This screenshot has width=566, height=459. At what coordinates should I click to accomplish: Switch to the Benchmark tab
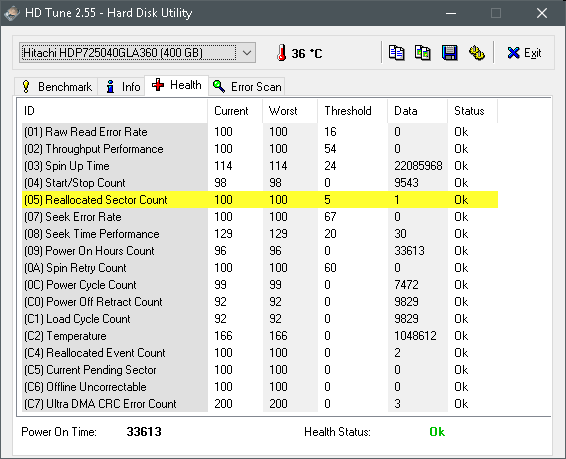coord(56,87)
